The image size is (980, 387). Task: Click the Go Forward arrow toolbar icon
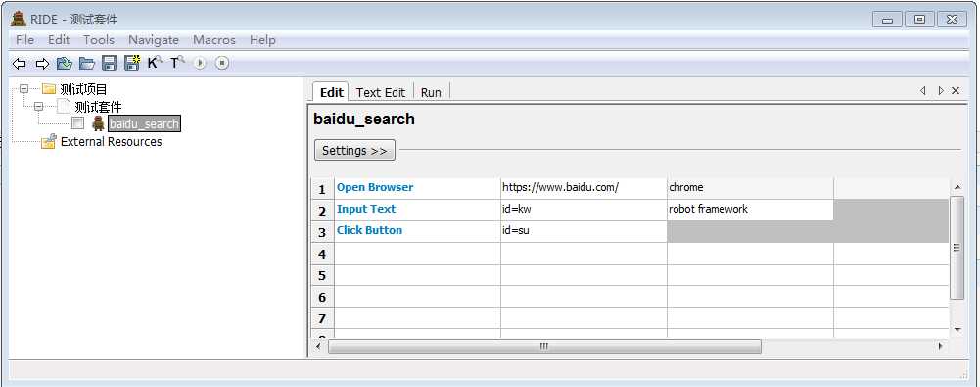tap(42, 63)
